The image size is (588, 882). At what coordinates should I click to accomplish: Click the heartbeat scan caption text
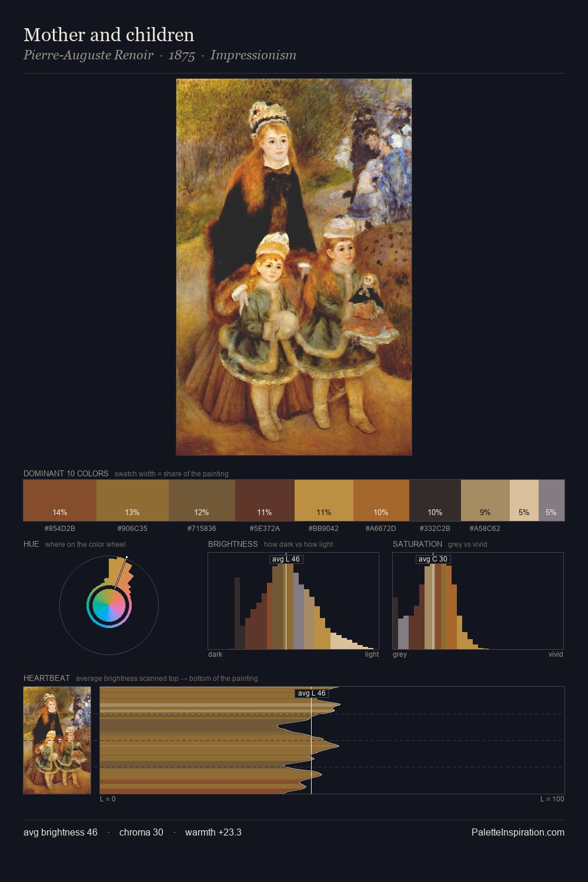point(167,679)
